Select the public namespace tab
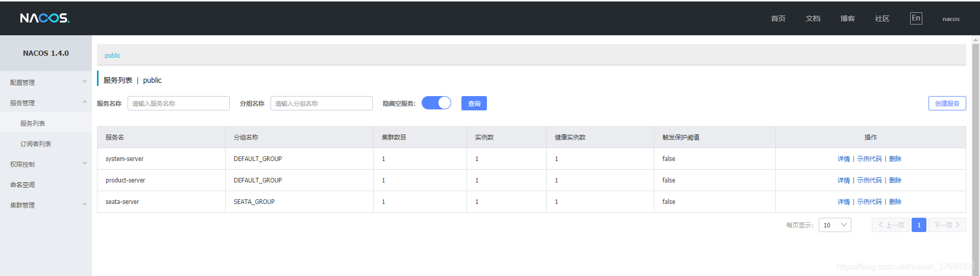This screenshot has width=980, height=276. click(x=113, y=55)
